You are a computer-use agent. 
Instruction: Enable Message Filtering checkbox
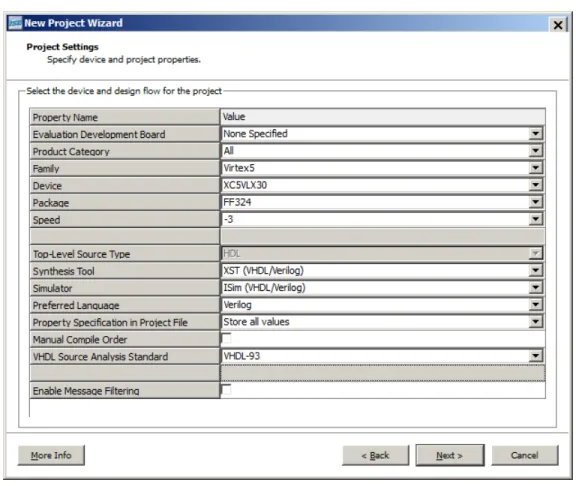(x=227, y=390)
